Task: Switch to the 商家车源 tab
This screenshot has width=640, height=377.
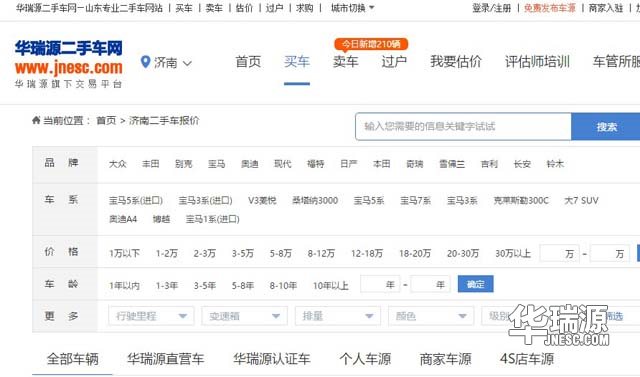Action: [x=445, y=359]
